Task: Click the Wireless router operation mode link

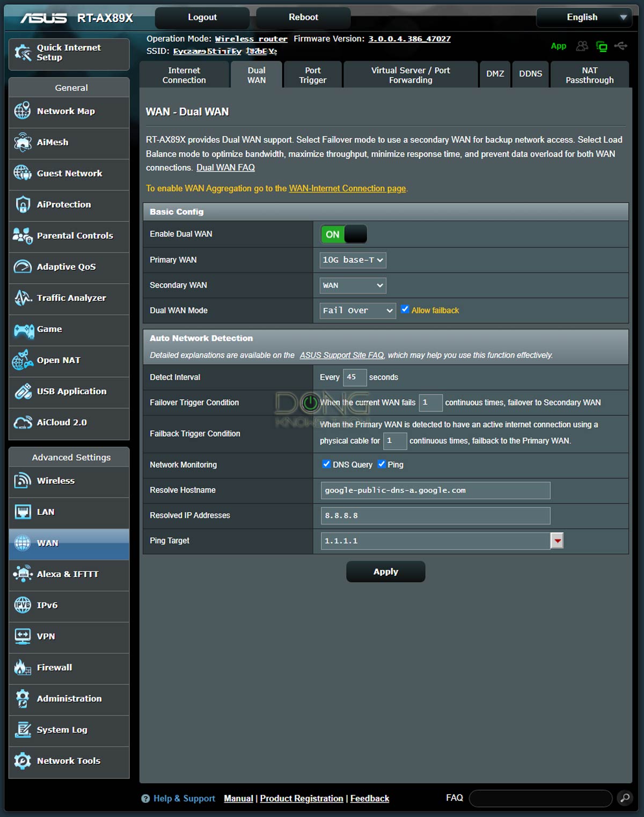Action: [x=251, y=39]
